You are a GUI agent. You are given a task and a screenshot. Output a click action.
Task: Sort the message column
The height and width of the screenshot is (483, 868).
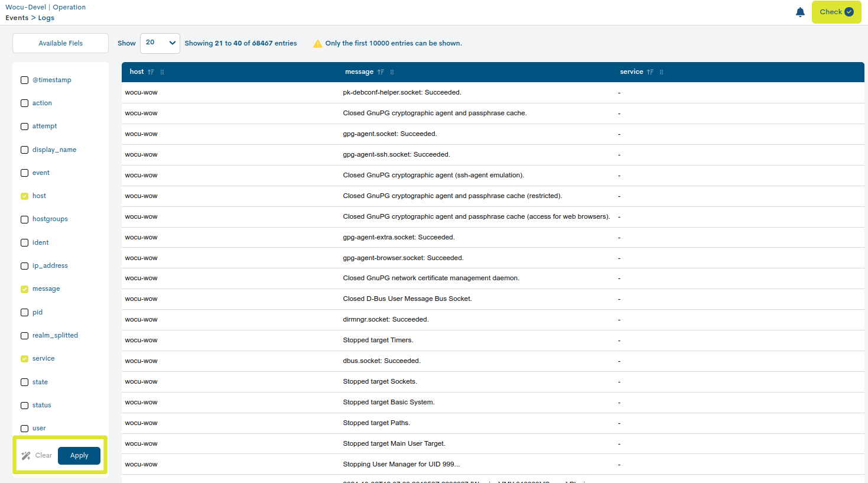point(380,72)
